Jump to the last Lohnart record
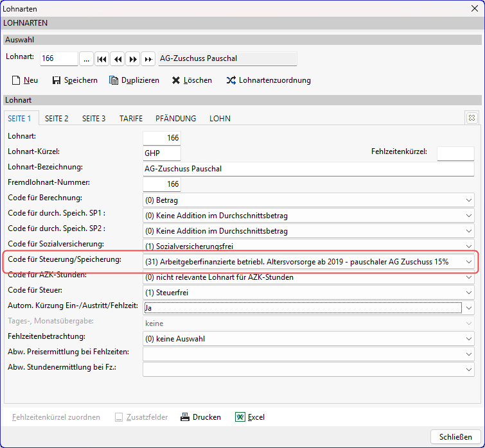485x448 pixels. [148, 58]
